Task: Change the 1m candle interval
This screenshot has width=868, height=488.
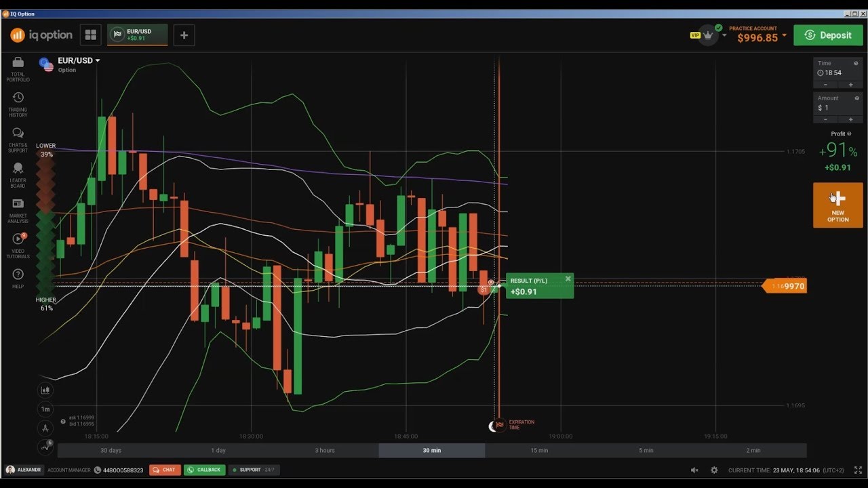Action: tap(45, 409)
